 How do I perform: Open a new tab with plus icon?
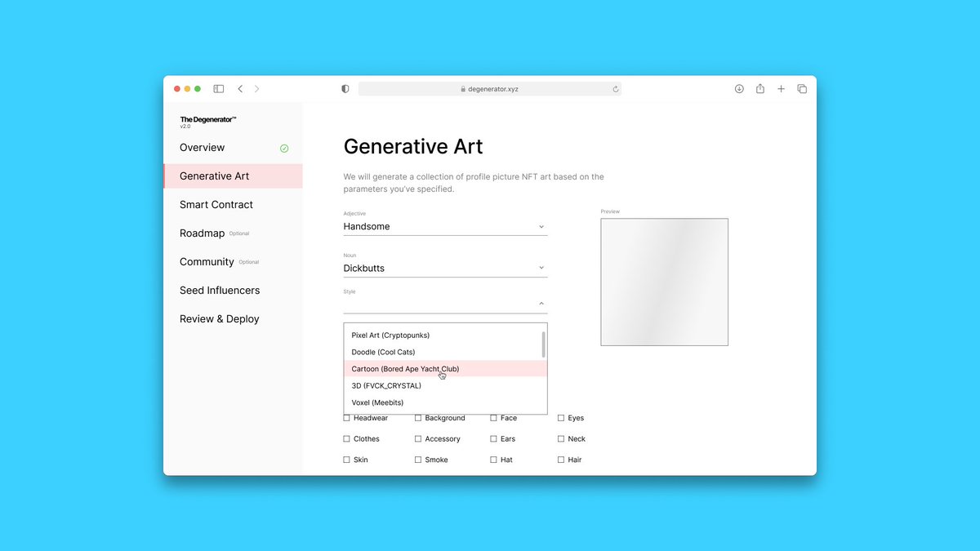pos(781,89)
